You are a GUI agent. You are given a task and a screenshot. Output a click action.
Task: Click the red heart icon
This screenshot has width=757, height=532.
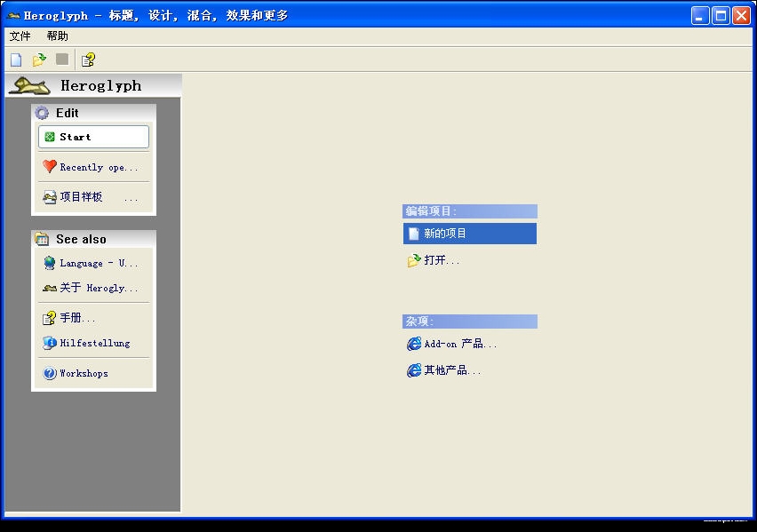coord(49,166)
